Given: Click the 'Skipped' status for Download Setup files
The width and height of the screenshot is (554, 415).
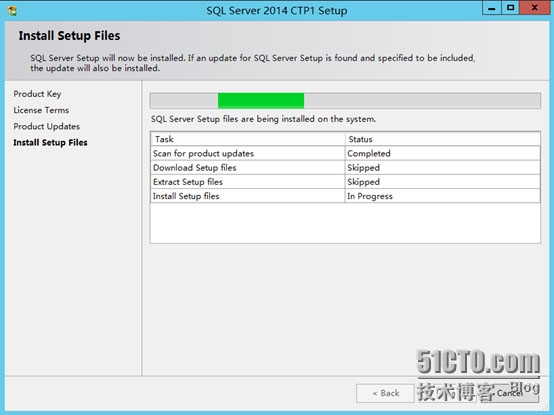Looking at the screenshot, I should pos(442,167).
